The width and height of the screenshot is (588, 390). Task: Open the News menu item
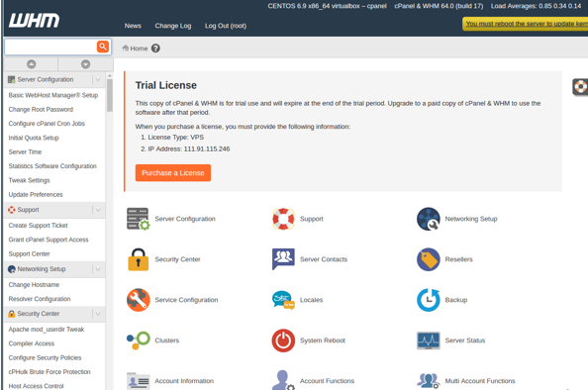pos(133,26)
